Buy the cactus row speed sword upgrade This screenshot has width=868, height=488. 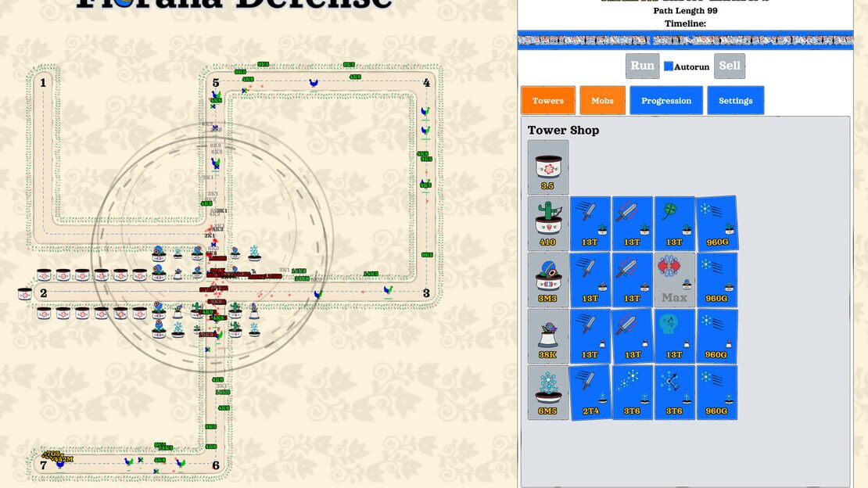(590, 223)
